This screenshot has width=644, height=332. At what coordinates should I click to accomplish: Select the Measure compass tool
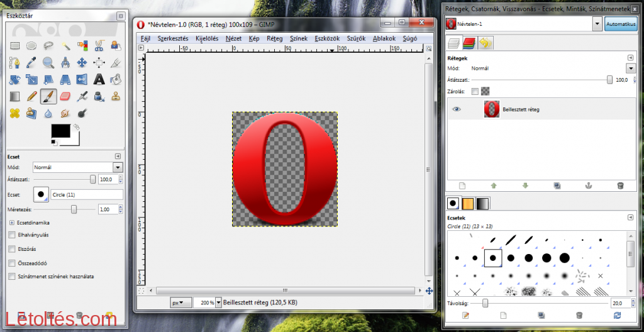coord(65,62)
